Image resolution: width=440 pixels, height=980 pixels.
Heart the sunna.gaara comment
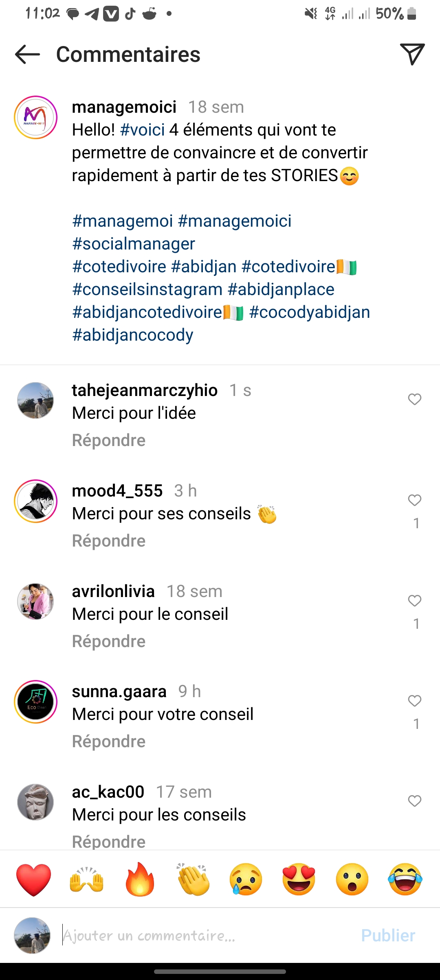pyautogui.click(x=414, y=700)
